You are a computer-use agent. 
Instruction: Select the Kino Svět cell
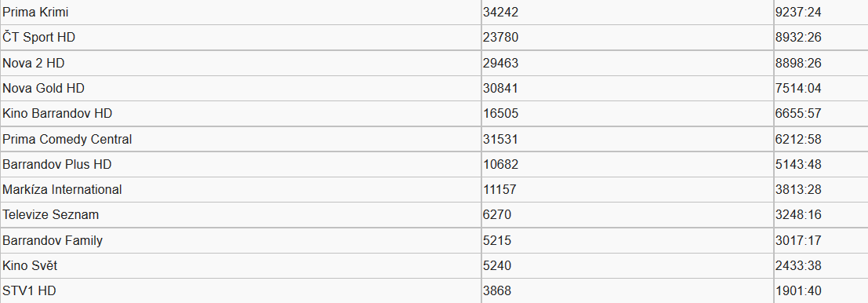pyautogui.click(x=241, y=266)
